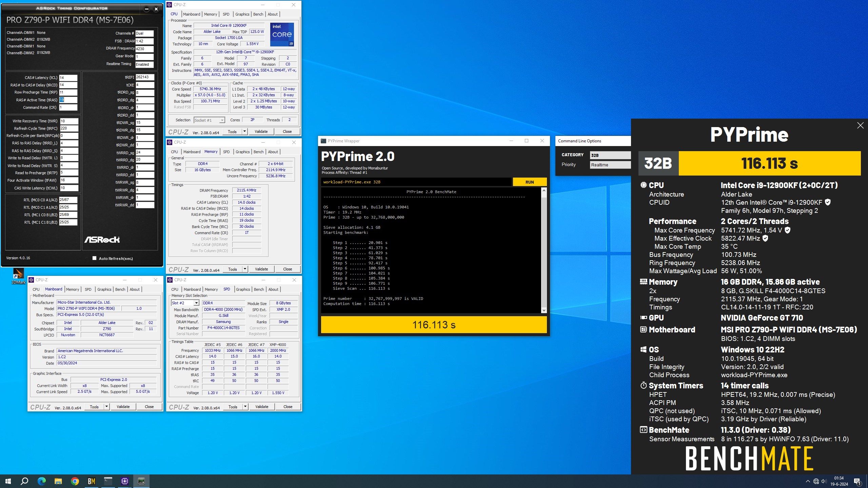The image size is (868, 488).
Task: Close the BenchMate PYPrime result panel
Action: [x=860, y=125]
